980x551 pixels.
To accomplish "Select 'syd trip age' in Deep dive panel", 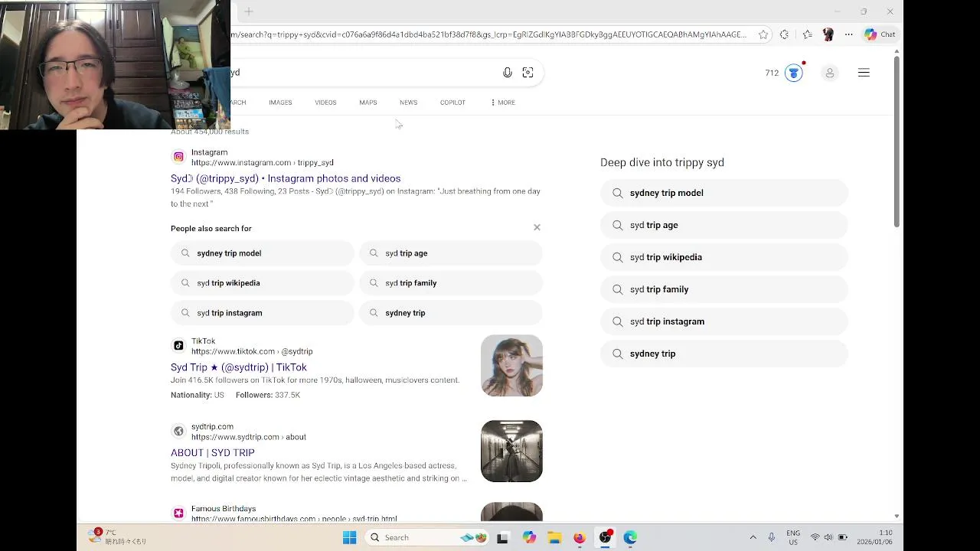I will (x=724, y=225).
